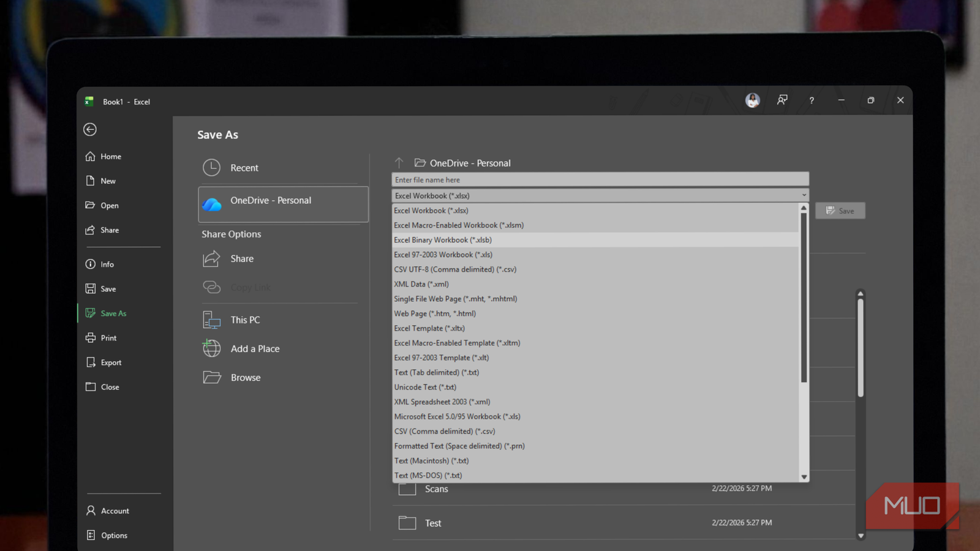Click the file type list scroll-up arrow
This screenshot has width=980, height=551.
804,208
